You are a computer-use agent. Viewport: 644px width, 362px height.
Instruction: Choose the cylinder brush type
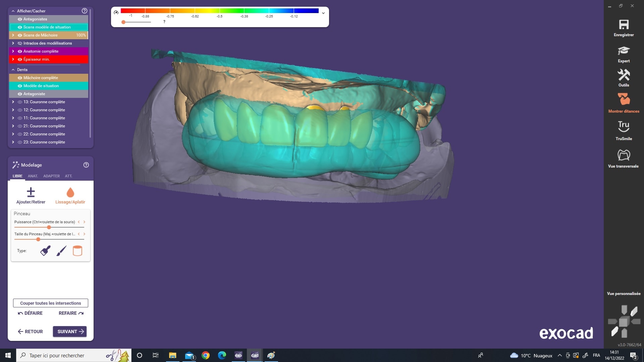pos(77,251)
